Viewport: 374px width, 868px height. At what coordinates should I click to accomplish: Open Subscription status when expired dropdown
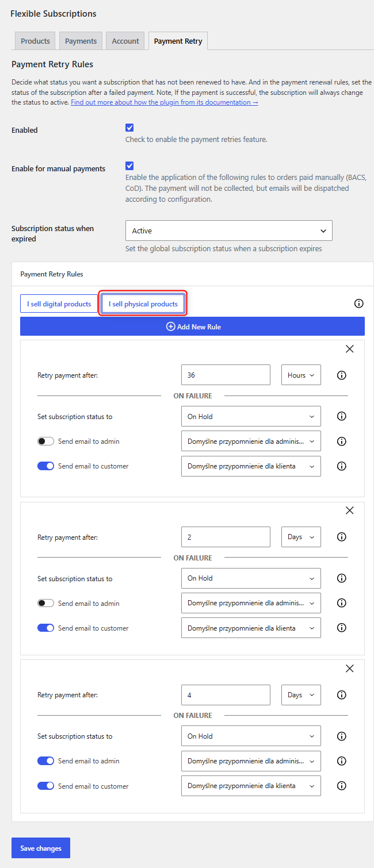coord(229,231)
